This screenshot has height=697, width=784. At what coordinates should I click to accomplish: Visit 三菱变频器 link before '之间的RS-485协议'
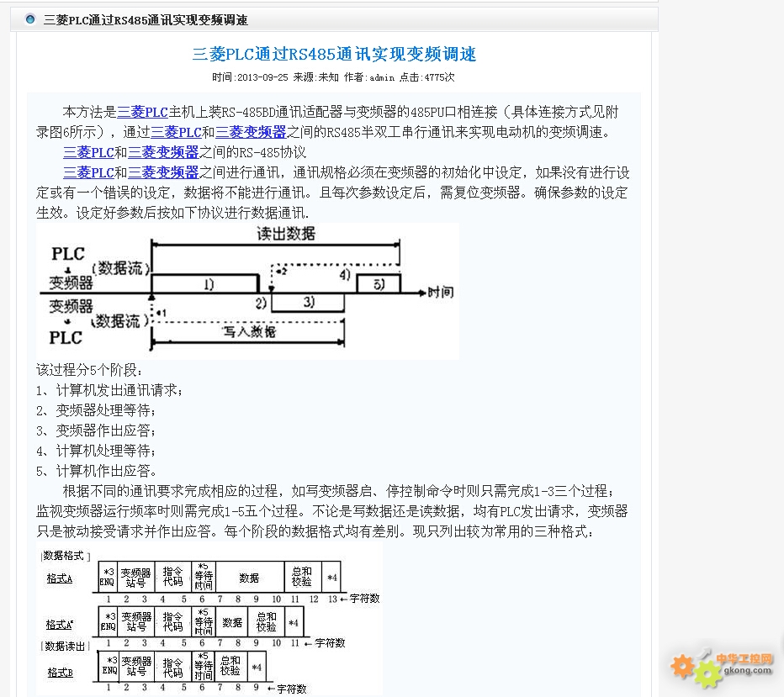click(163, 152)
